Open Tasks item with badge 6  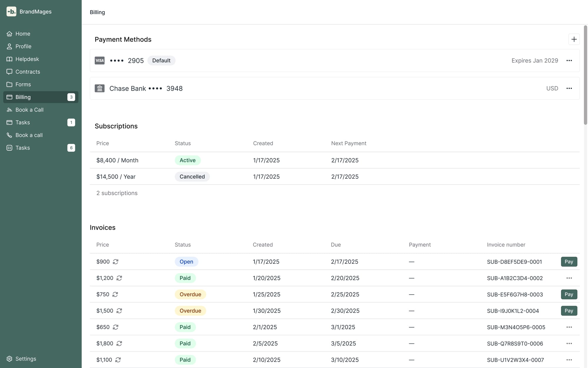pos(23,148)
